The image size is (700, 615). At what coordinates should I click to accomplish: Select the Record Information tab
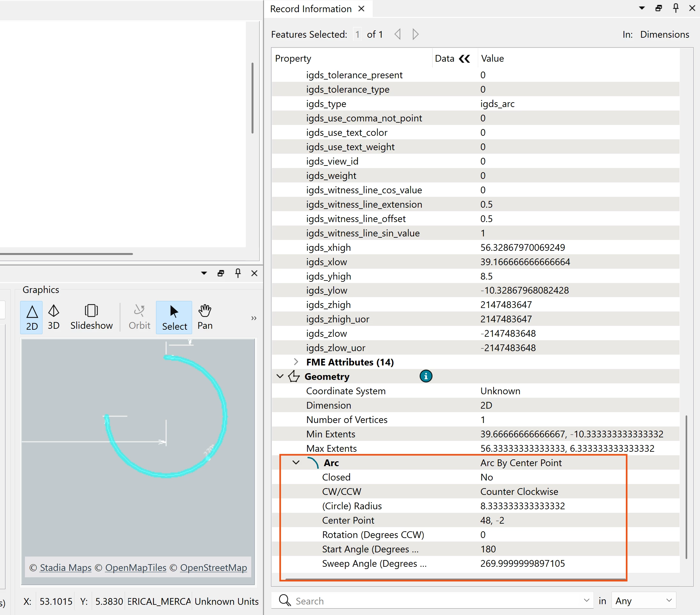tap(310, 9)
